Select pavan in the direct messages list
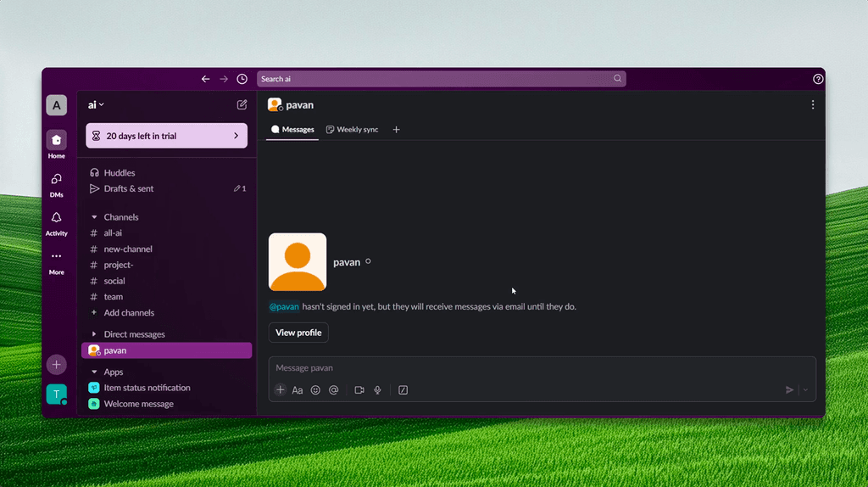The image size is (868, 487). click(x=167, y=350)
